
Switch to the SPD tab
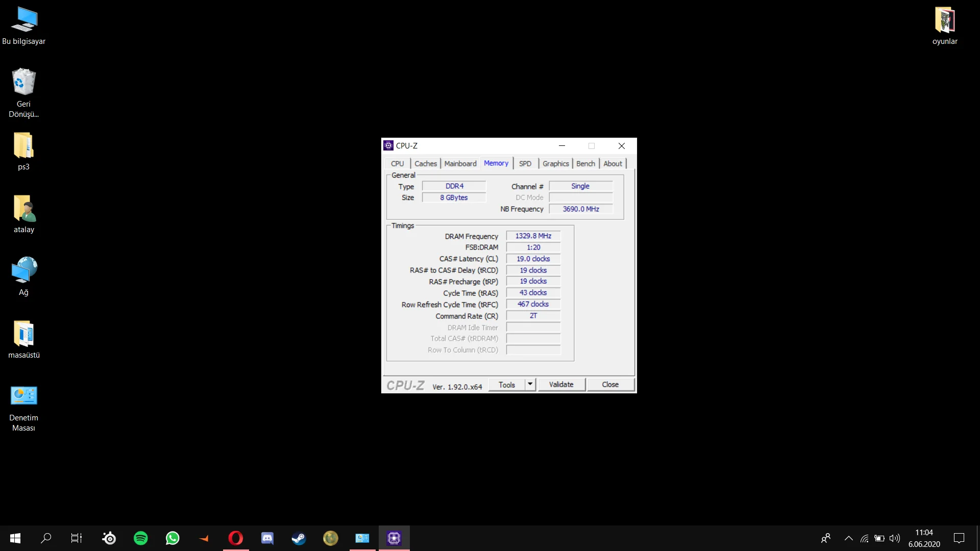(x=525, y=163)
